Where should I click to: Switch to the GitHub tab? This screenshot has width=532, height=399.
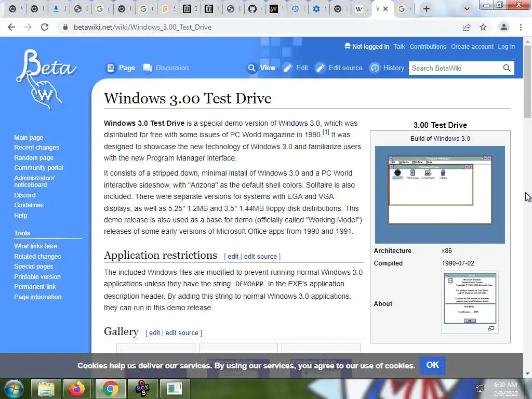[x=252, y=9]
